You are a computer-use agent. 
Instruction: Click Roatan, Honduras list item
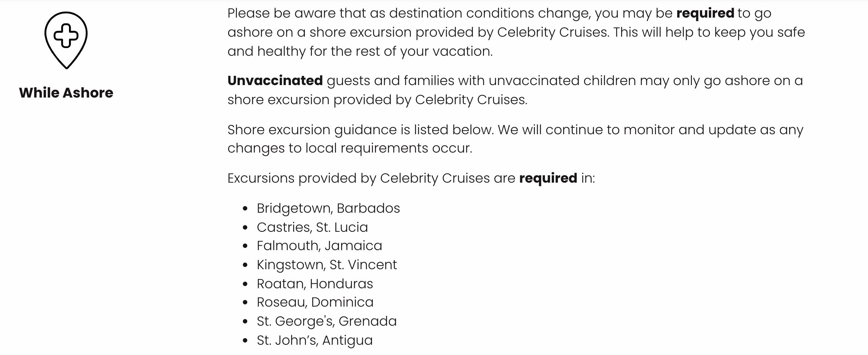315,284
